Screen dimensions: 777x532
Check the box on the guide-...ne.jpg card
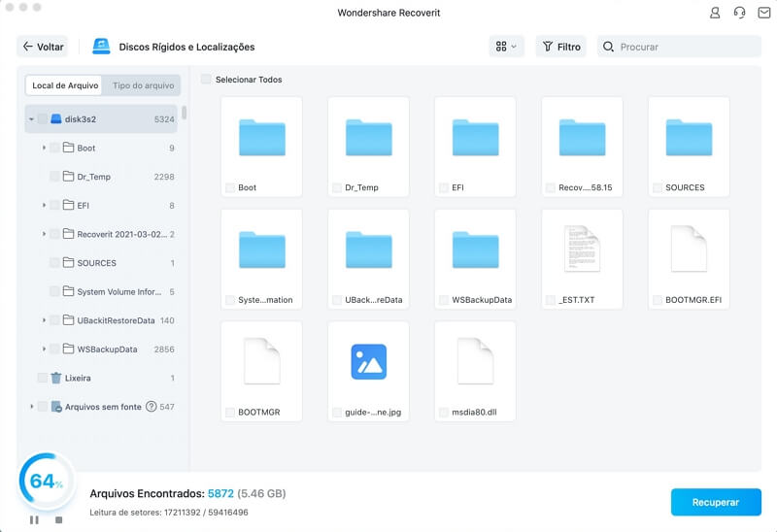click(x=337, y=413)
